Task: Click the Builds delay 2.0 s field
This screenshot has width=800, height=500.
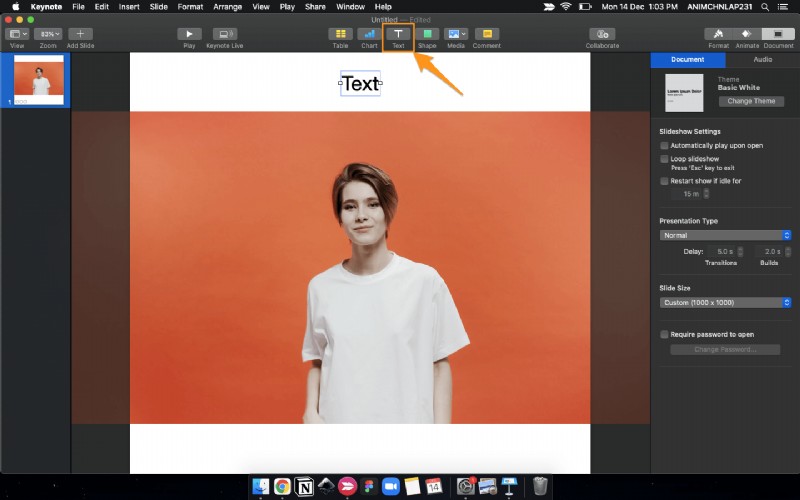Action: tap(769, 252)
